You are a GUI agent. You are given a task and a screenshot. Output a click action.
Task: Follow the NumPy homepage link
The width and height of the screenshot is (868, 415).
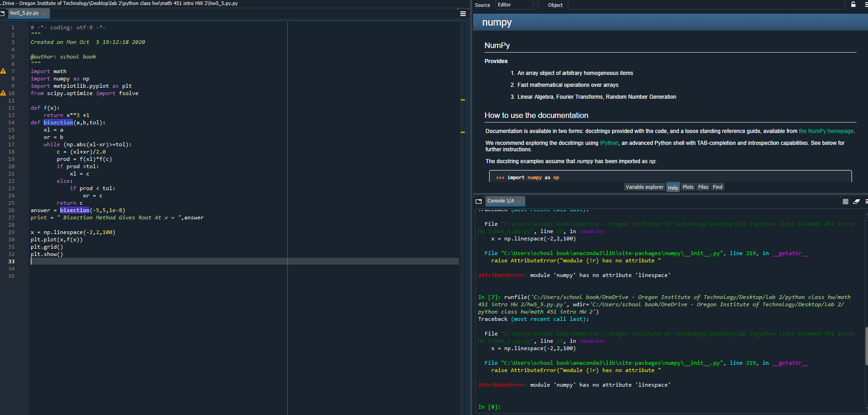[x=826, y=131]
